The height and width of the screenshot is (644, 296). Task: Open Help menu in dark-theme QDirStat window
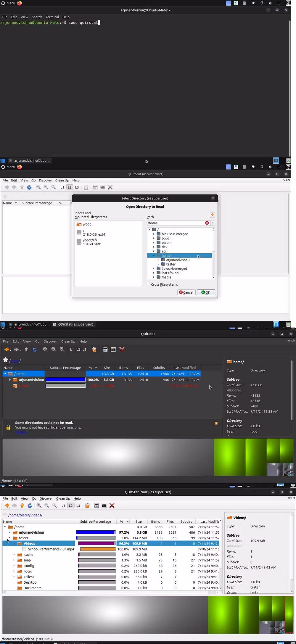click(83, 341)
